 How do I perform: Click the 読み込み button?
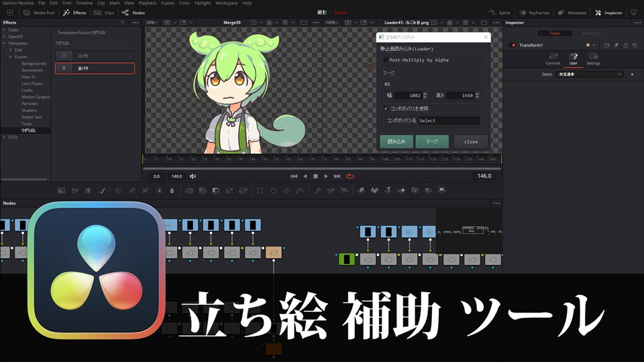[x=396, y=141]
